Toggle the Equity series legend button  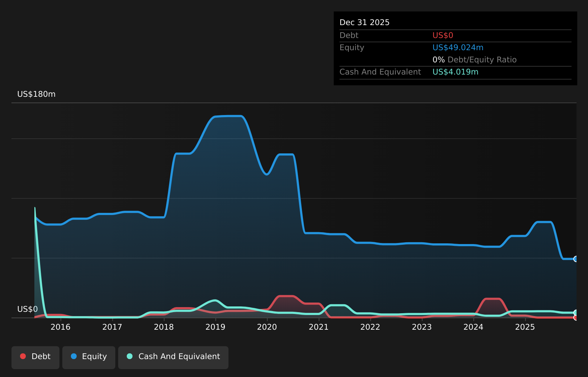tap(89, 357)
